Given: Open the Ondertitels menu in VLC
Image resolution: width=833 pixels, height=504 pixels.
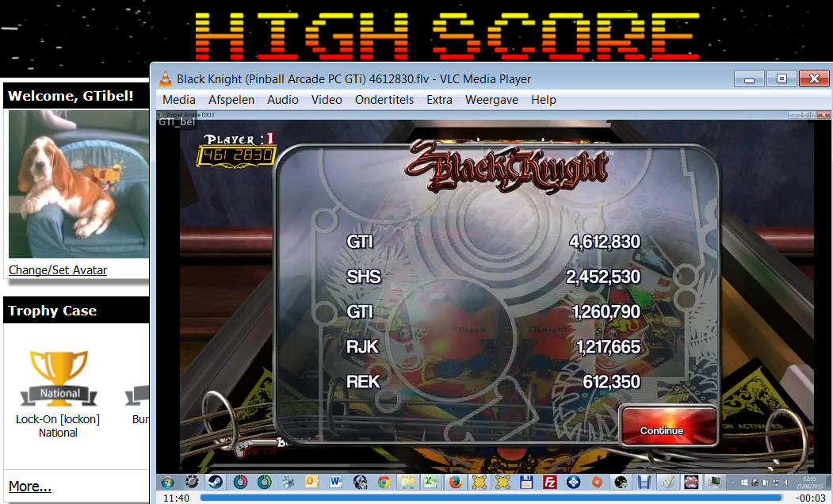Looking at the screenshot, I should point(384,100).
